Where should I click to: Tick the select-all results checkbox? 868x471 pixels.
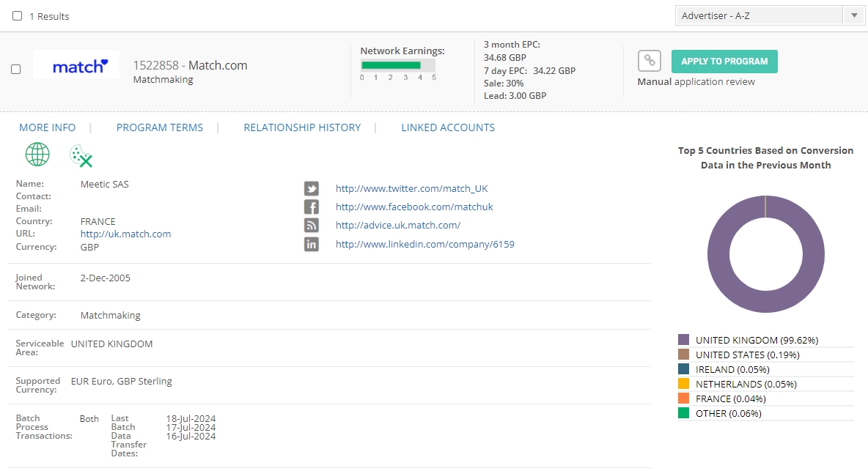pos(17,16)
